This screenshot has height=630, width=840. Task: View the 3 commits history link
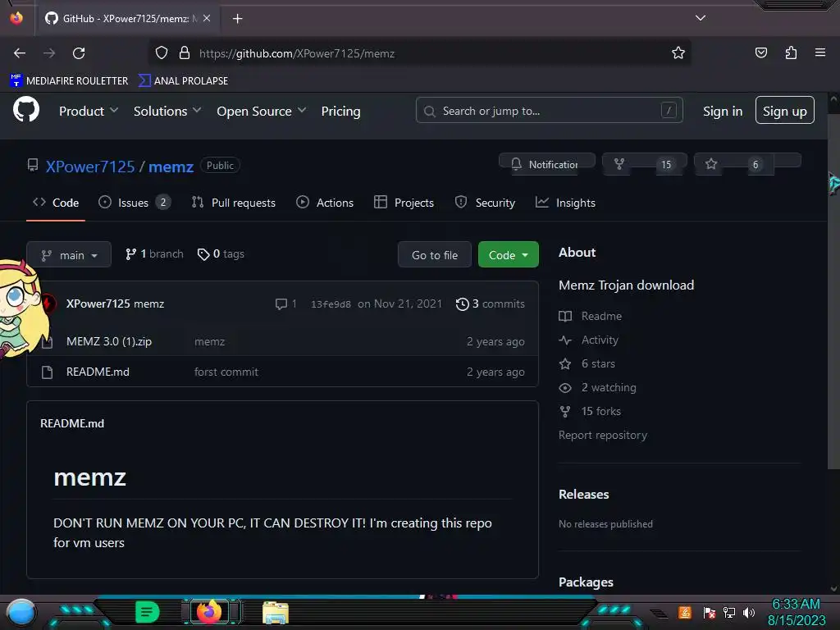click(491, 304)
